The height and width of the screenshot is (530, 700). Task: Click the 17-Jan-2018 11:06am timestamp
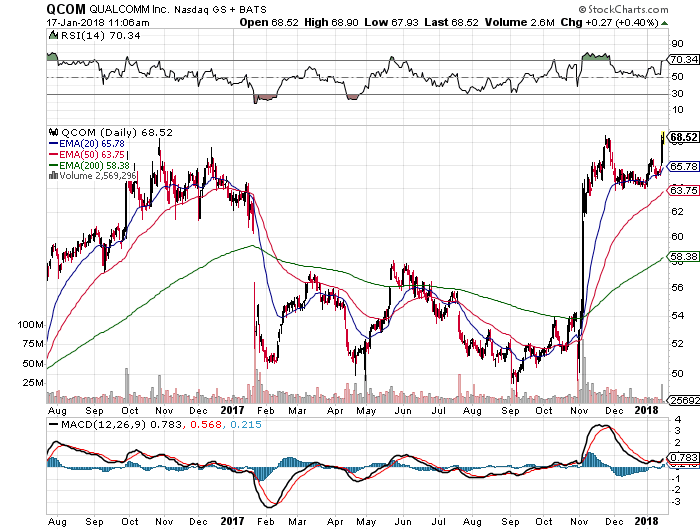(98, 22)
